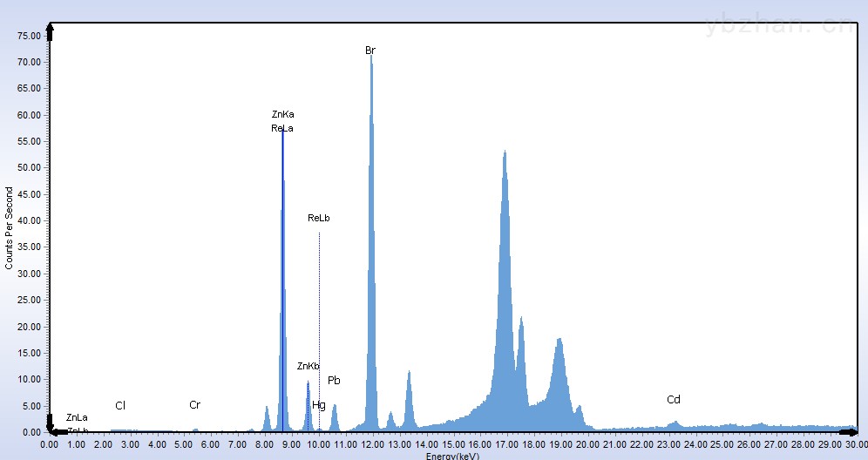Click the 50.00 tick on counts axis

[30, 168]
